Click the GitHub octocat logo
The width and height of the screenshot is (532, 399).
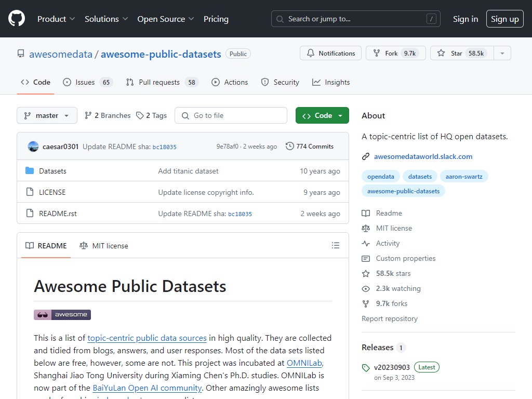17,18
